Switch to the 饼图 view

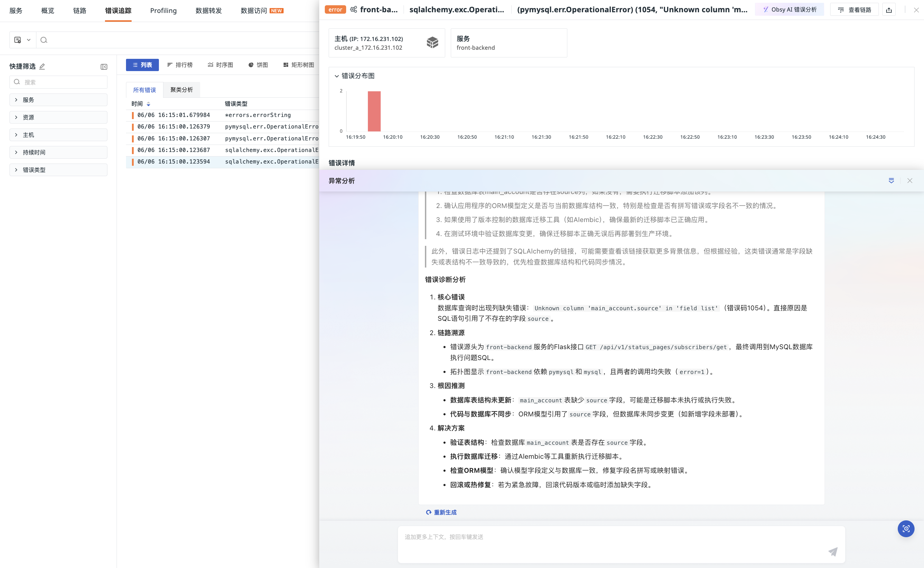258,65
